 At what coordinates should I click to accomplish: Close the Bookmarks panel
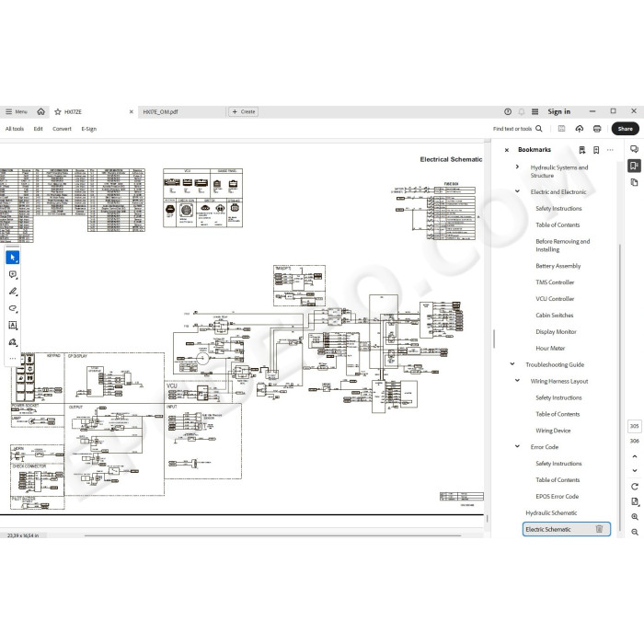coord(507,150)
